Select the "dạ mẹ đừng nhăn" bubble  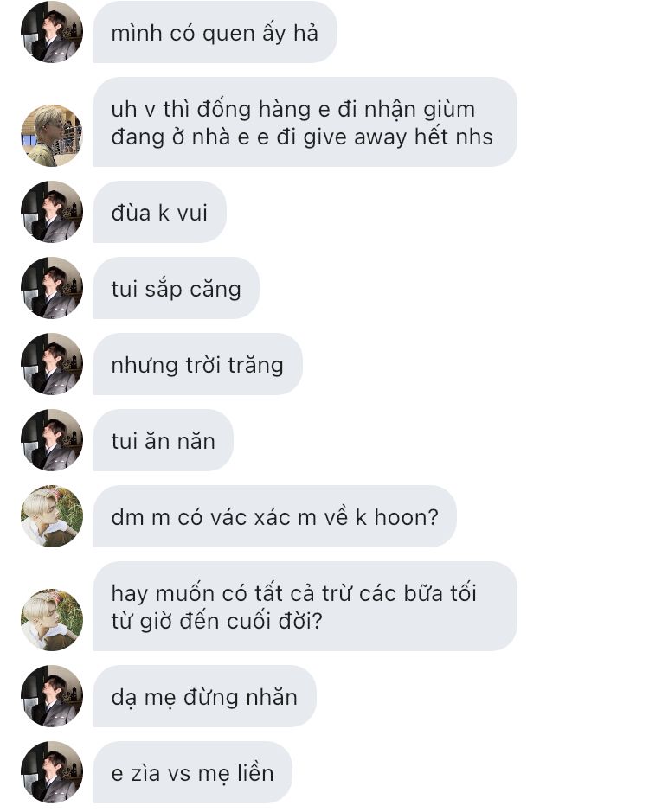click(205, 696)
